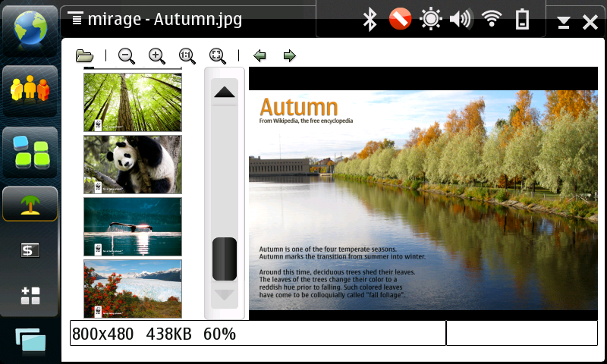
Task: Open the web browser globe icon
Action: tap(30, 28)
